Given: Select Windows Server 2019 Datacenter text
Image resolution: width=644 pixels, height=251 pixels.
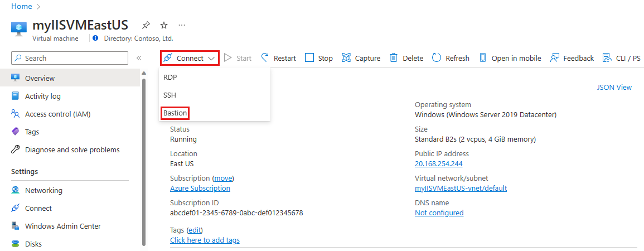Looking at the screenshot, I should pos(486,114).
